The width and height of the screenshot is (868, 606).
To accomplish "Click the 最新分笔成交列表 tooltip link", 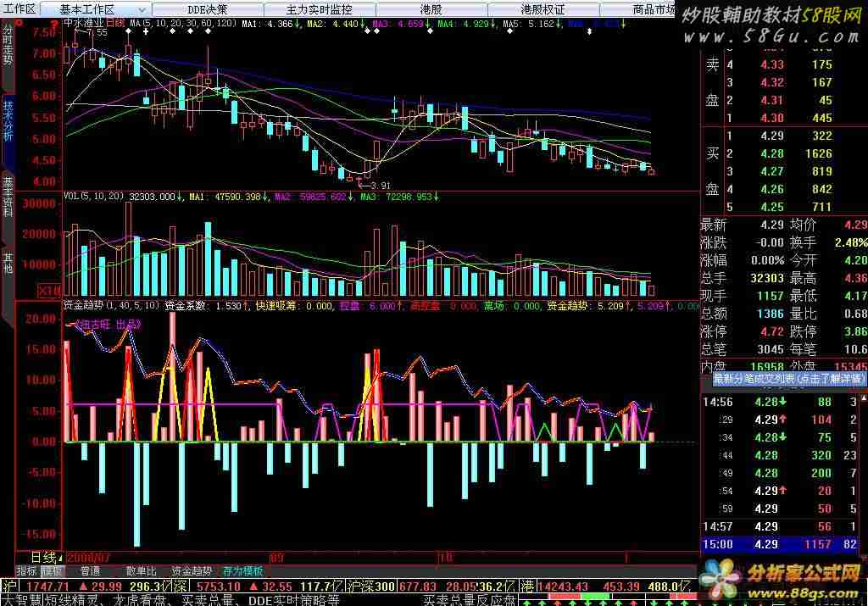I will point(788,379).
